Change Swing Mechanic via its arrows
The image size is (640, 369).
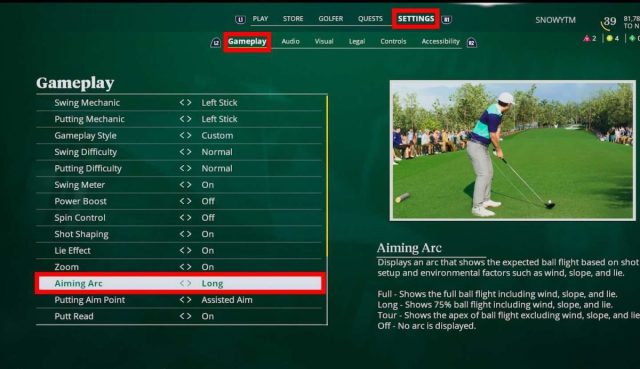click(185, 102)
